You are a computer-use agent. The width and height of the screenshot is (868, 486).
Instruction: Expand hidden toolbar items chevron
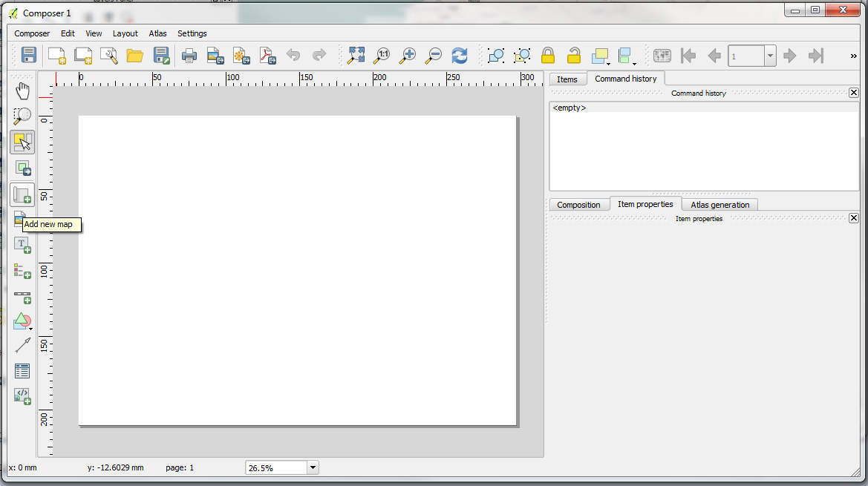[x=853, y=56]
